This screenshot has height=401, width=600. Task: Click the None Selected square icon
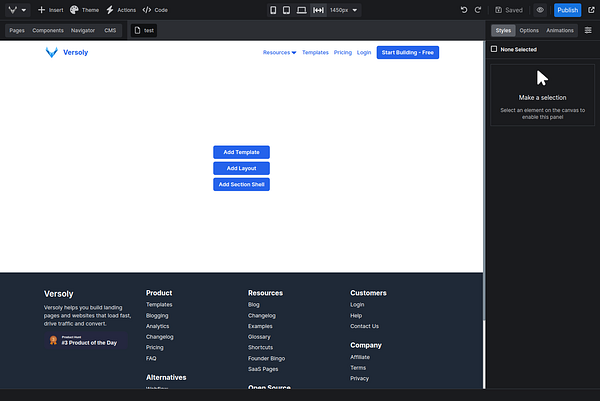(494, 49)
